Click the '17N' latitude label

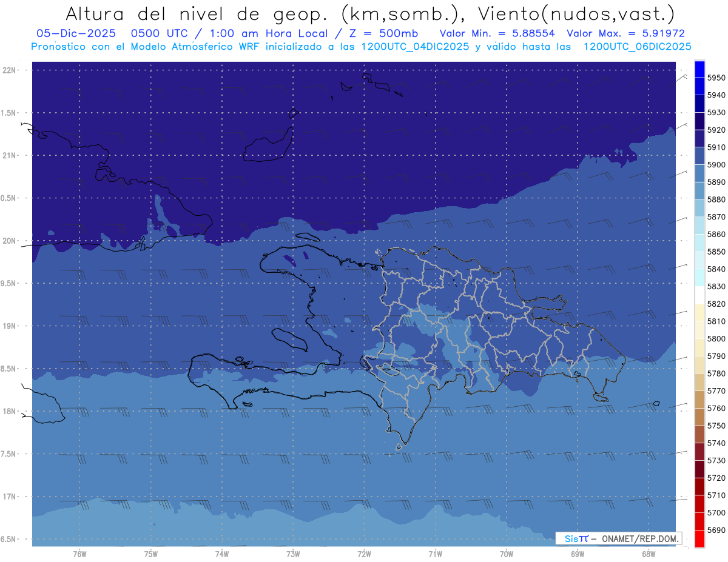9,497
